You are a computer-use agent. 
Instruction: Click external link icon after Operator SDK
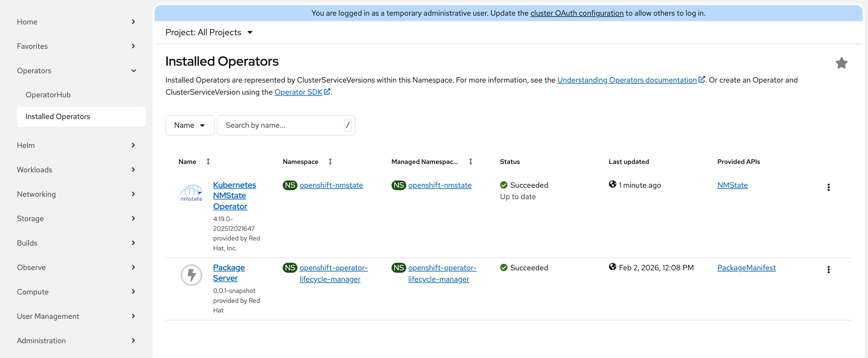327,92
